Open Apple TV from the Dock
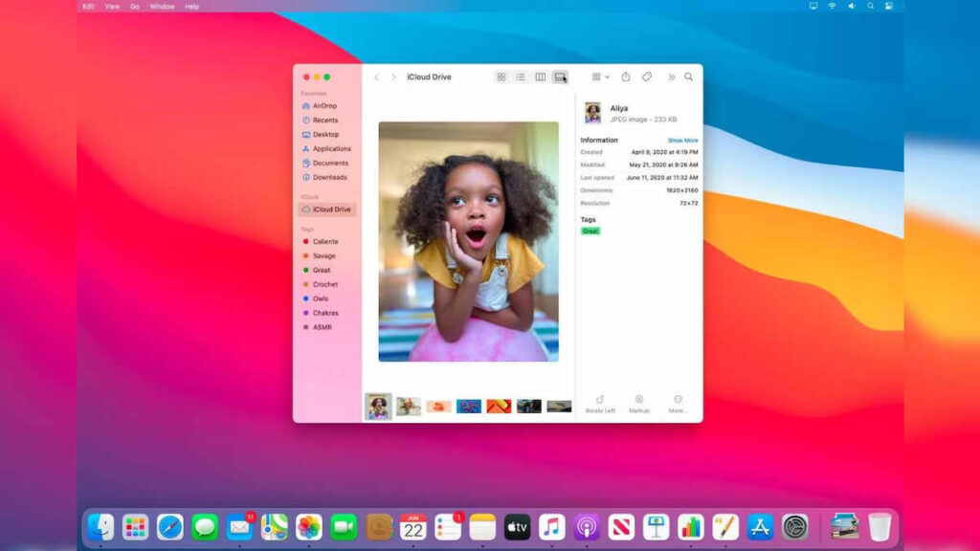This screenshot has height=551, width=980. [518, 527]
